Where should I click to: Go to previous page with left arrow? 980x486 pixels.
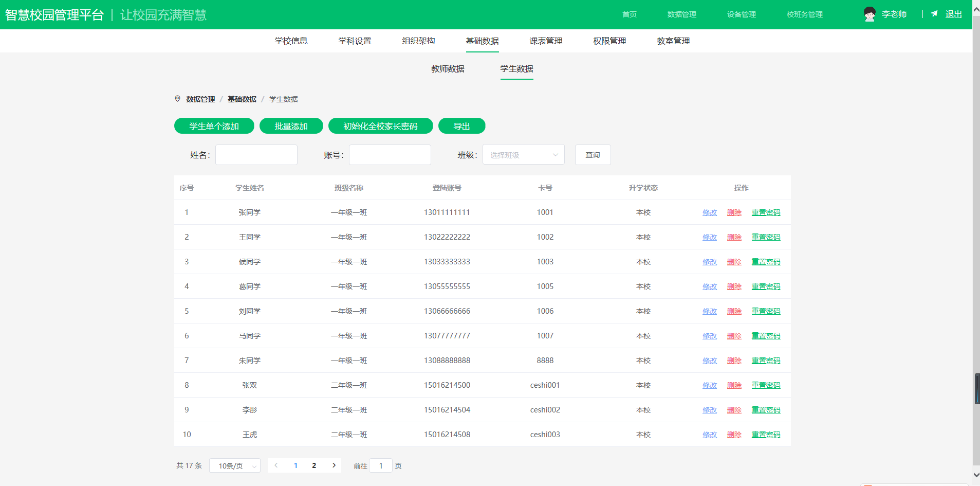click(276, 465)
